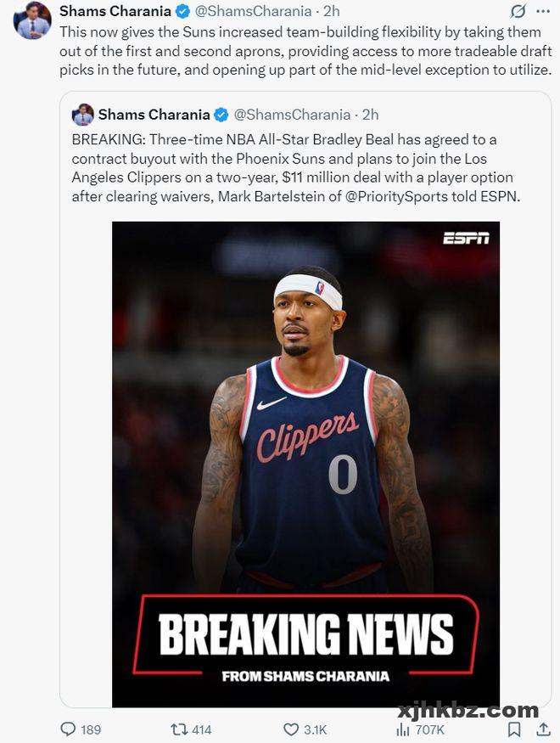Open the three-dot more options menu
Image resolution: width=560 pixels, height=743 pixels.
[543, 11]
